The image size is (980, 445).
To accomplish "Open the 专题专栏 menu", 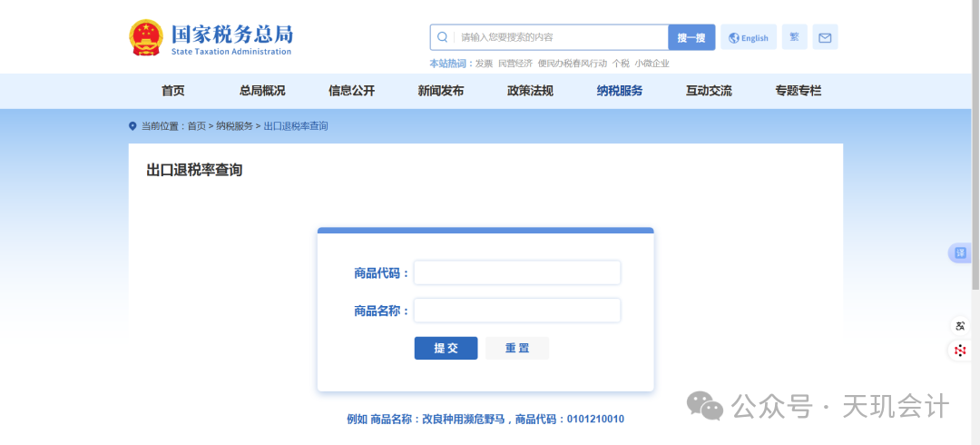I will tap(799, 91).
